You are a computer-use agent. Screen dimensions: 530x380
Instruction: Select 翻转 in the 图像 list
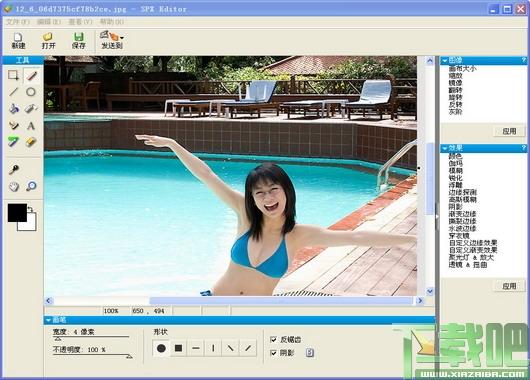[455, 90]
